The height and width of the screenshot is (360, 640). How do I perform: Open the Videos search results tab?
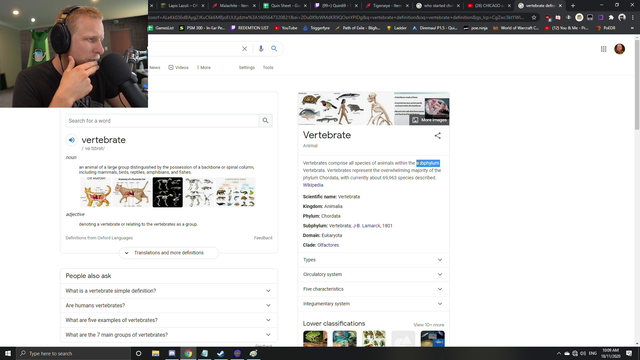[x=178, y=68]
